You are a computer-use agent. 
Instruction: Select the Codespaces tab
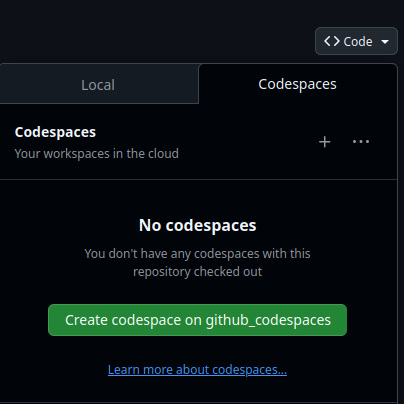(297, 84)
